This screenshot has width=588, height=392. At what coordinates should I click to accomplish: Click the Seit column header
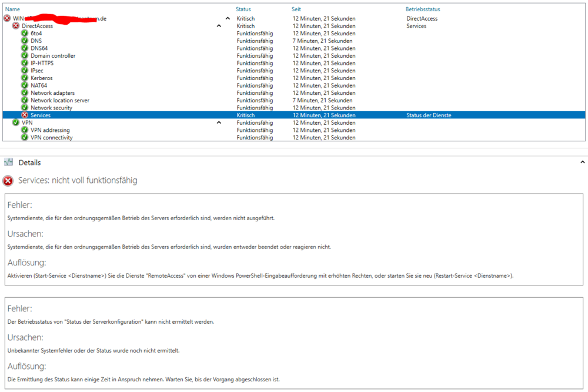[296, 9]
